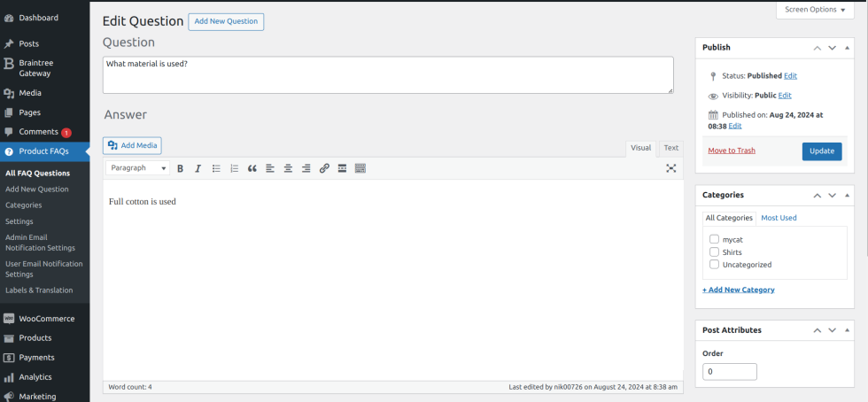Move Categories box up

(817, 195)
